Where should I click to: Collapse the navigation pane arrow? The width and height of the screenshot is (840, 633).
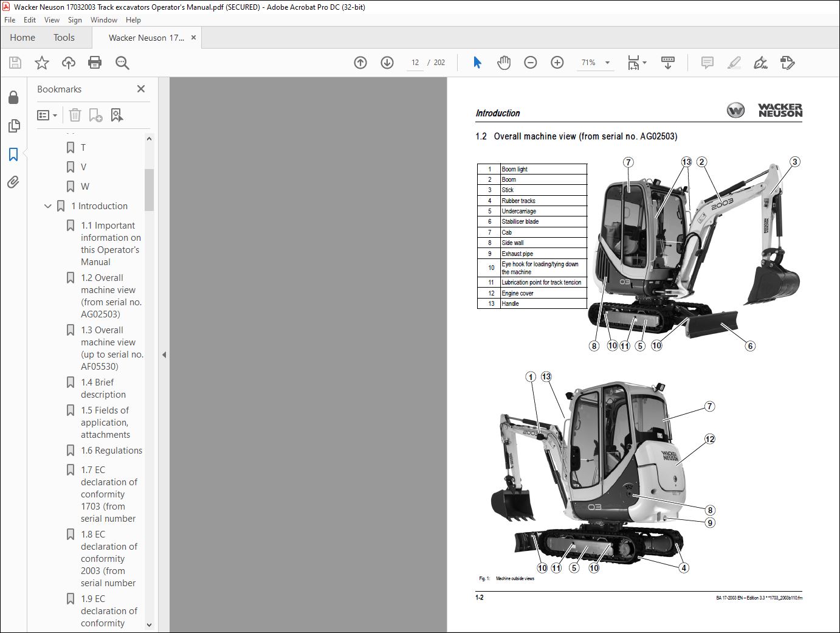(x=164, y=355)
